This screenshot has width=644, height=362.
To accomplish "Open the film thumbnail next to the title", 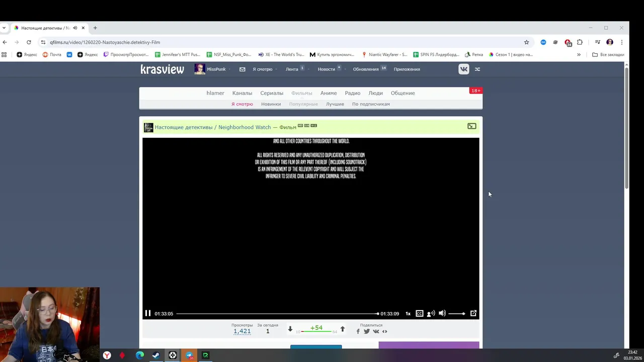I will click(x=148, y=127).
